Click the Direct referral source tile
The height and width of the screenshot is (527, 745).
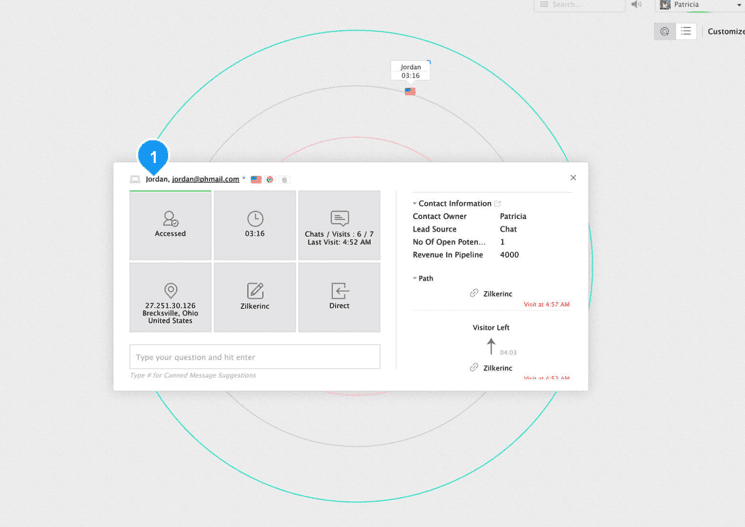coord(339,298)
